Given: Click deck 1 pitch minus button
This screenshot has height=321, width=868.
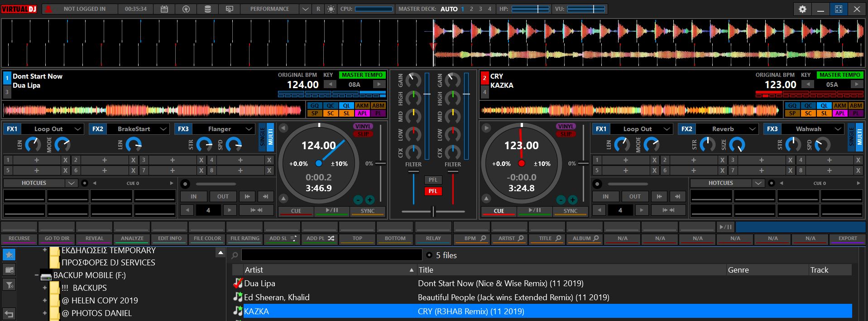Looking at the screenshot, I should tap(358, 200).
